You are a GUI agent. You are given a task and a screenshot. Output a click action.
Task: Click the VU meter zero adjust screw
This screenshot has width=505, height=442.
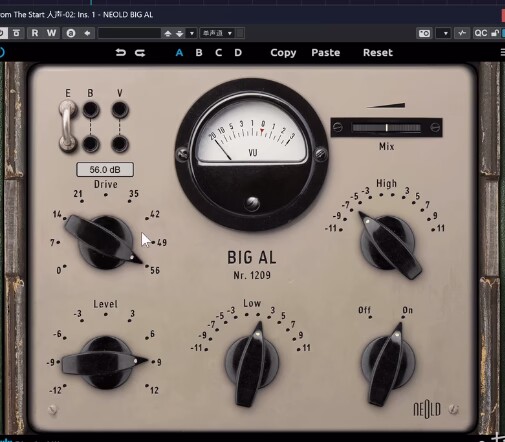click(x=252, y=203)
